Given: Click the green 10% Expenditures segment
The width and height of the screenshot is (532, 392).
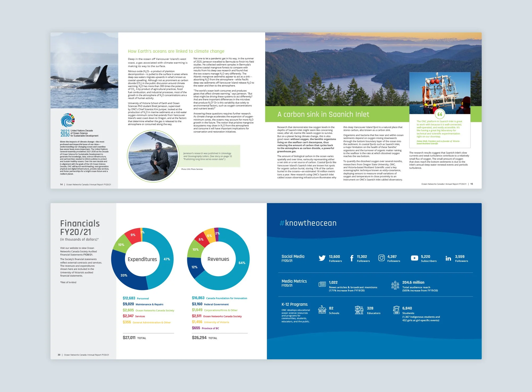Looking at the screenshot, I should pyautogui.click(x=121, y=244).
